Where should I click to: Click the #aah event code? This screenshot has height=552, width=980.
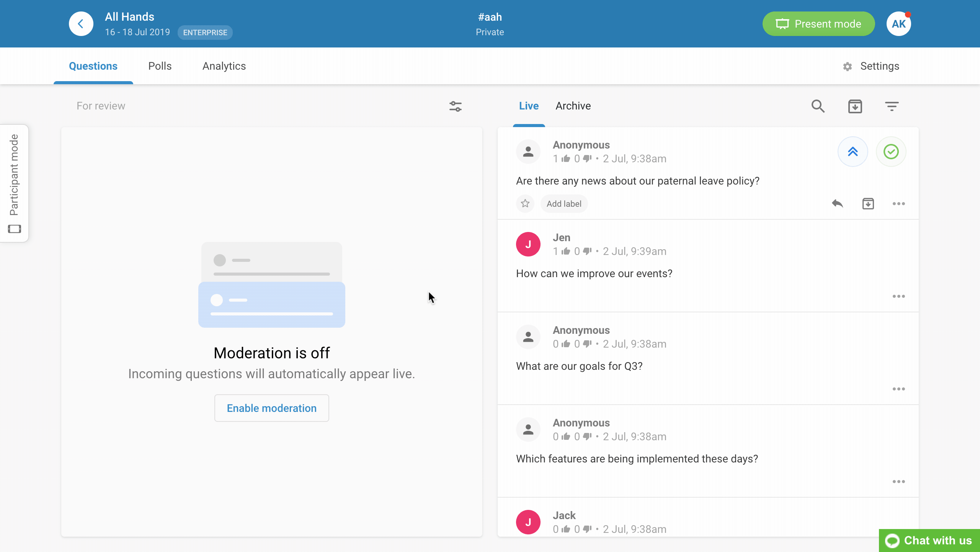pyautogui.click(x=490, y=17)
